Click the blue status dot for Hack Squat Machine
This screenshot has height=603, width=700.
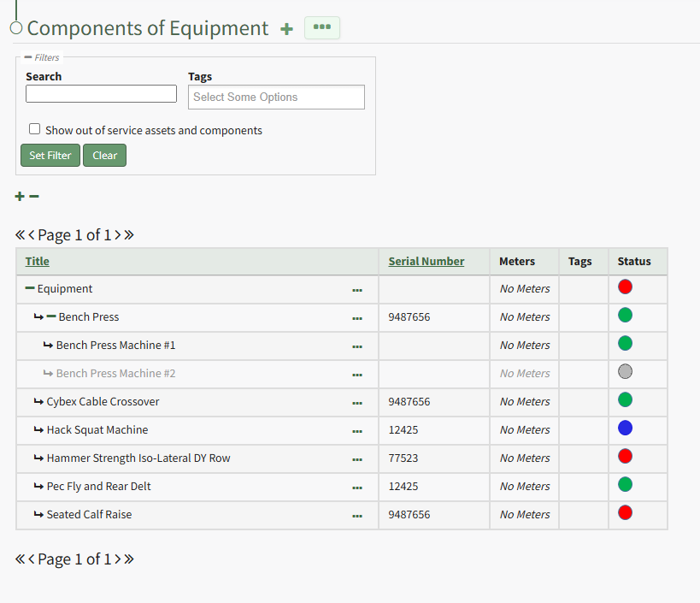[625, 429]
